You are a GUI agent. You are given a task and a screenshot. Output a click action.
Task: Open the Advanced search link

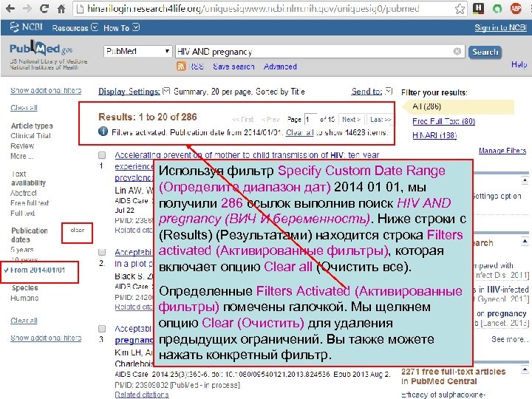click(280, 66)
